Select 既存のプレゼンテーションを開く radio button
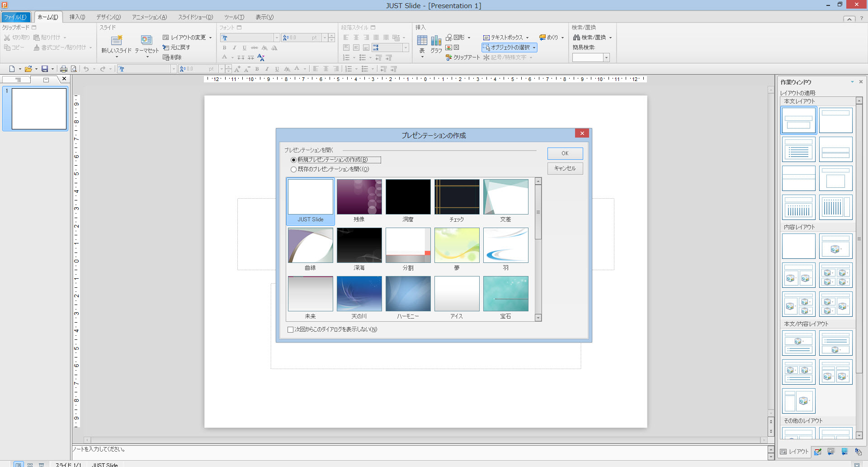The height and width of the screenshot is (467, 868). (294, 169)
